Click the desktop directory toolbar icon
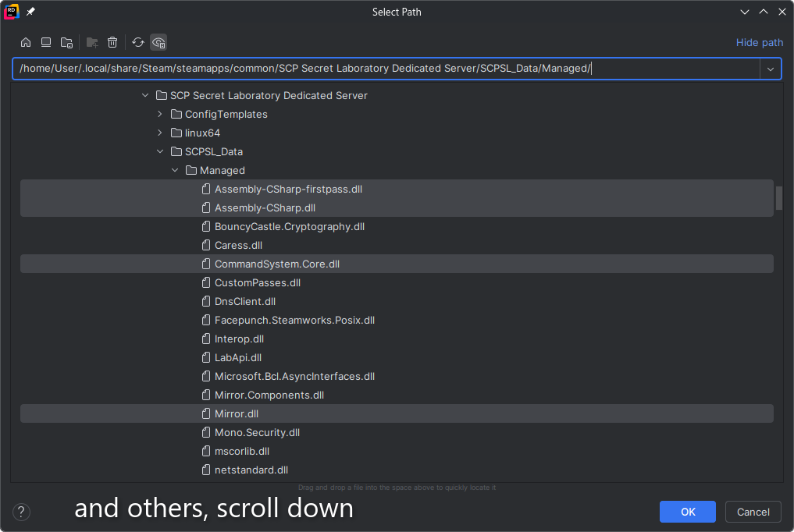The image size is (794, 532). [46, 42]
